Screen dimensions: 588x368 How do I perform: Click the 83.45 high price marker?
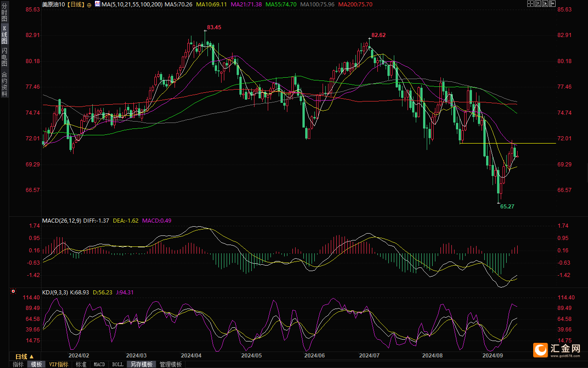214,27
